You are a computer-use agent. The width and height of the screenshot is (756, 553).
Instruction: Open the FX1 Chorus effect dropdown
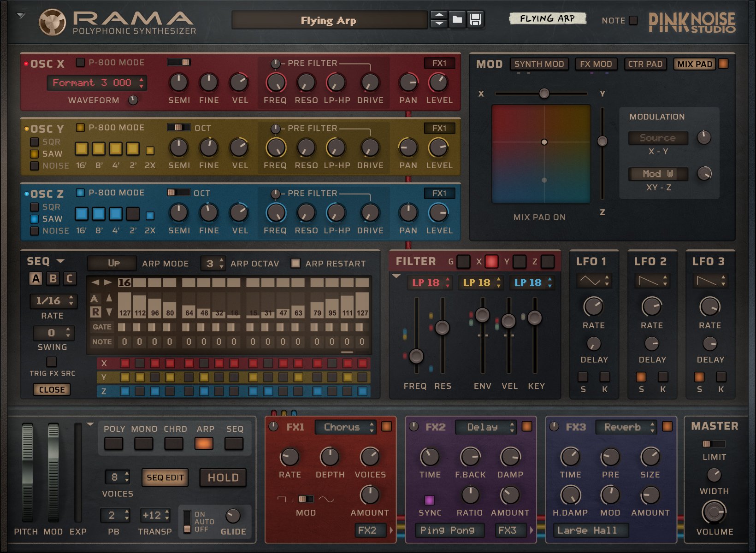(x=346, y=427)
